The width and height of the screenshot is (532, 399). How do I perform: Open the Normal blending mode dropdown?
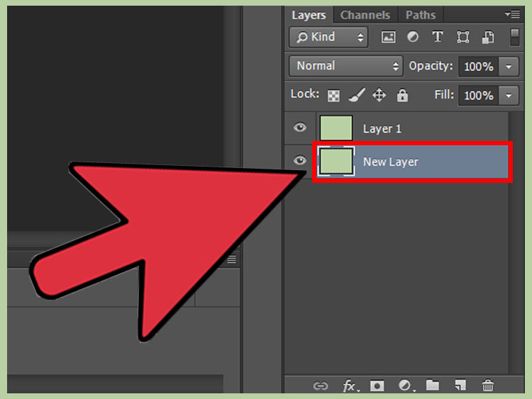coord(346,66)
